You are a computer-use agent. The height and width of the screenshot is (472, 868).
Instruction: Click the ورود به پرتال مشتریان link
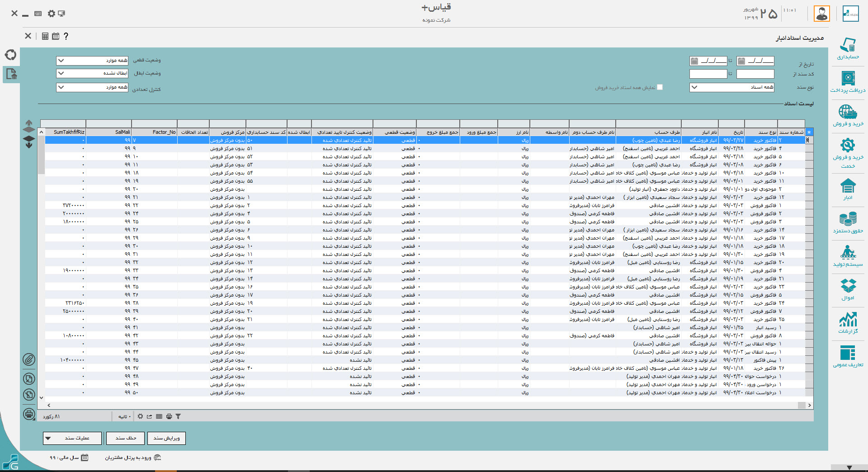tap(128, 458)
